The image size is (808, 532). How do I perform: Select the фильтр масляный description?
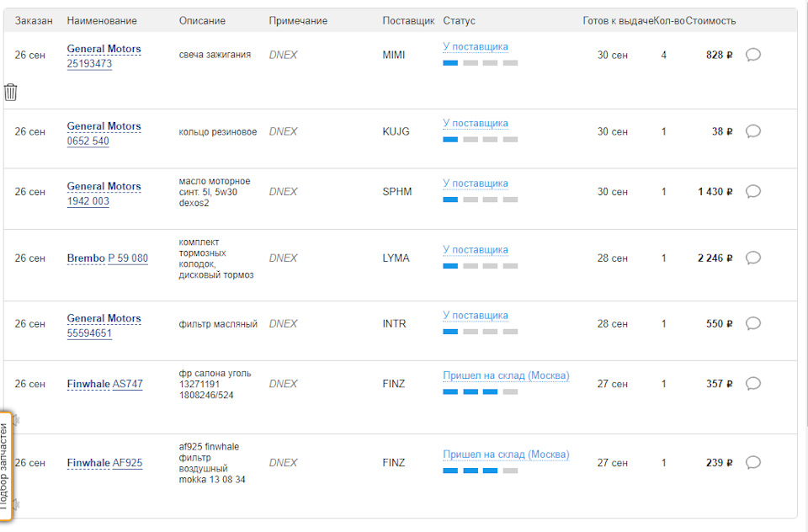click(x=218, y=324)
